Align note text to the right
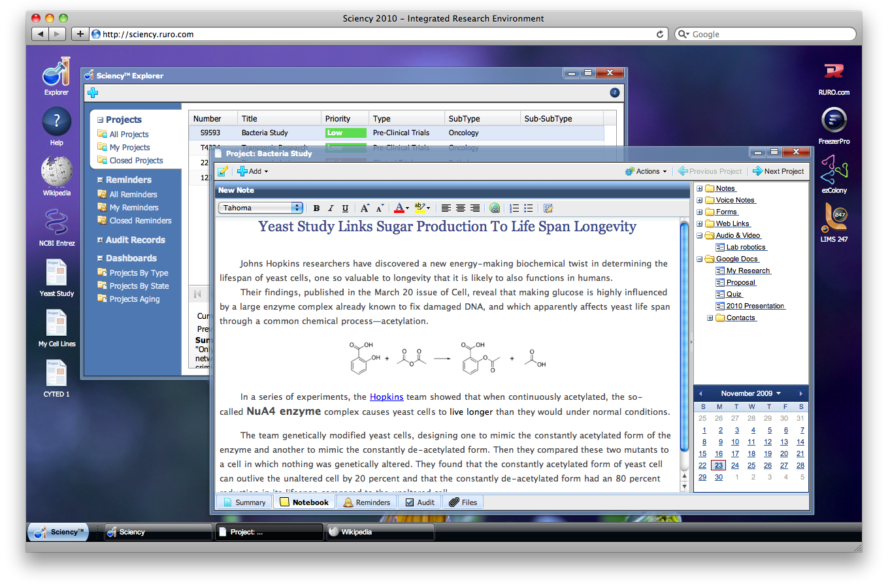Viewport: 888px width, 588px height. 475,208
